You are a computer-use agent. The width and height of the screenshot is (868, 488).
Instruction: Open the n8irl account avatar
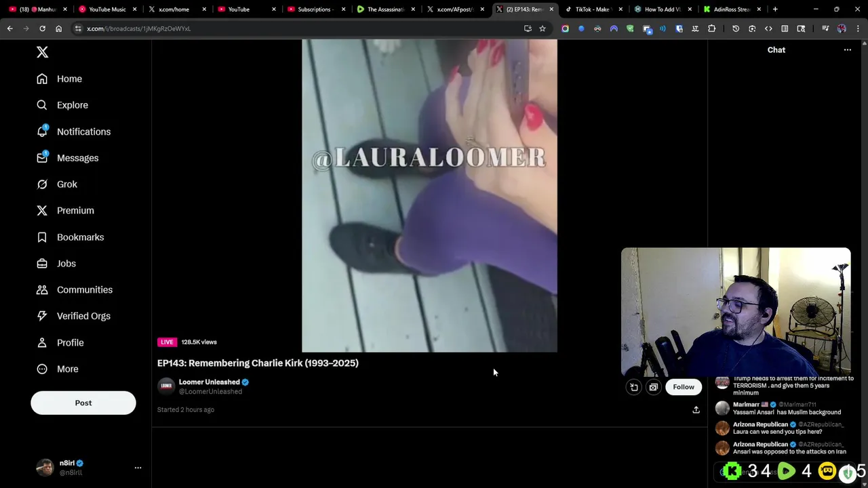[45, 468]
